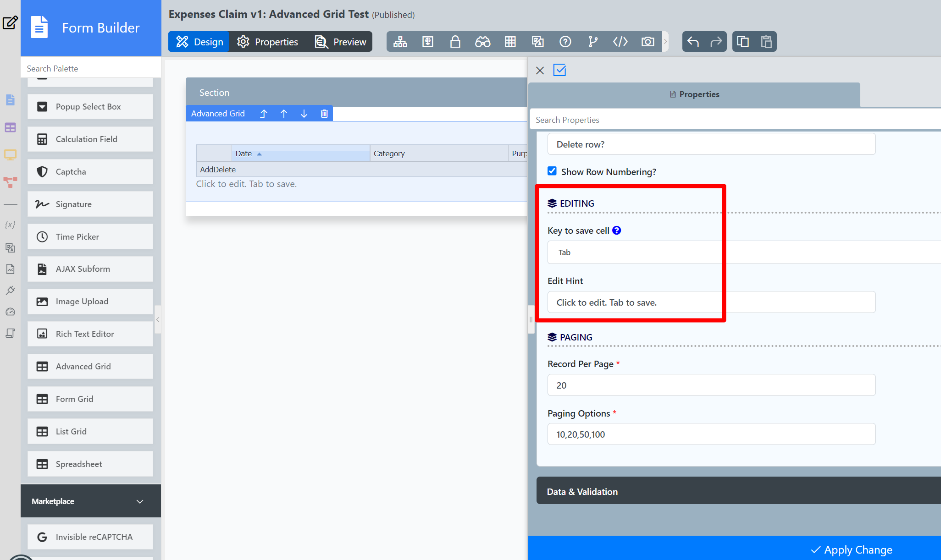
Task: Click the binoculars toolbar icon
Action: pos(482,42)
